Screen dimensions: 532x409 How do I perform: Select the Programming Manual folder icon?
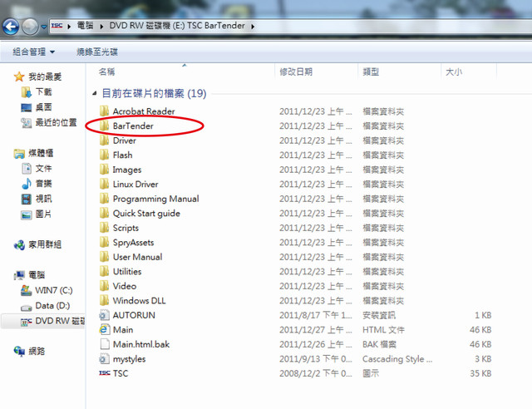(x=104, y=199)
